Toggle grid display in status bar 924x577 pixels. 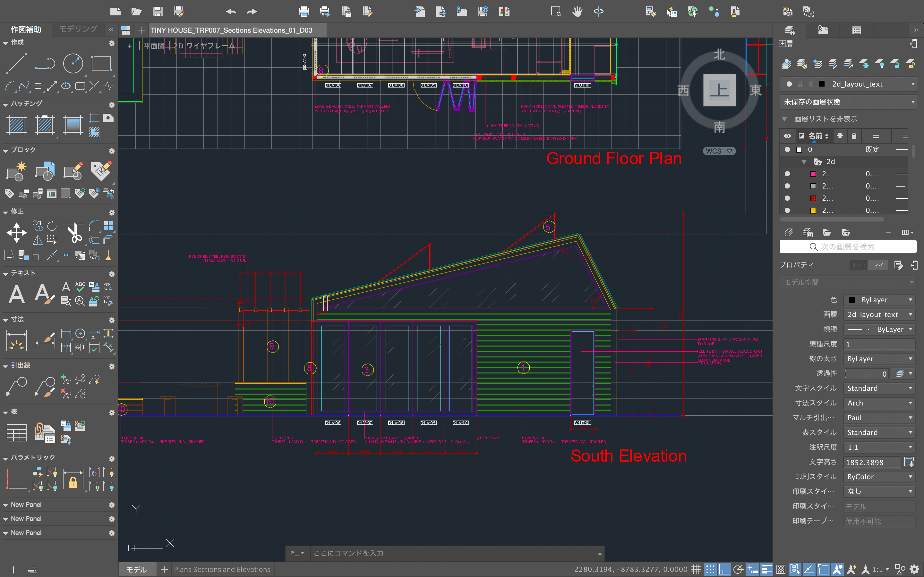(x=696, y=569)
